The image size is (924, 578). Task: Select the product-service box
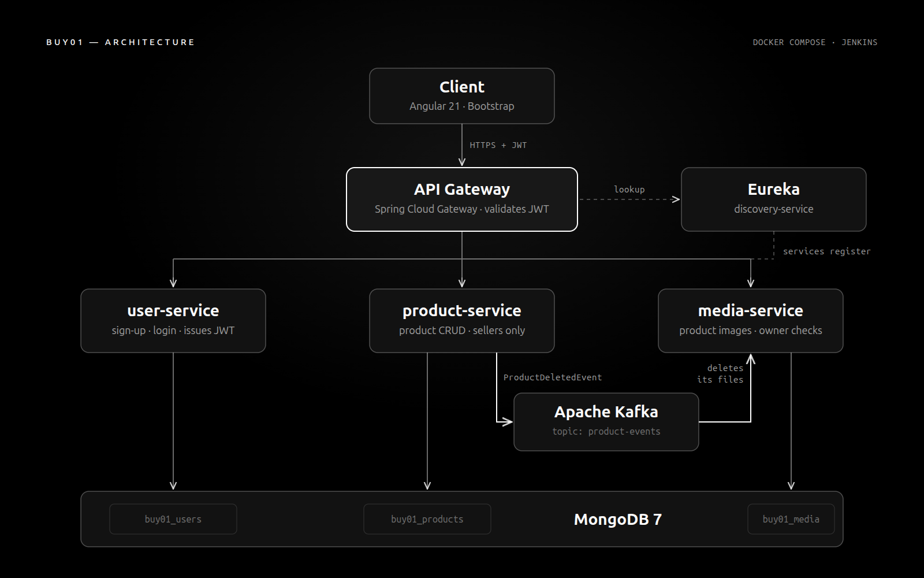click(462, 321)
